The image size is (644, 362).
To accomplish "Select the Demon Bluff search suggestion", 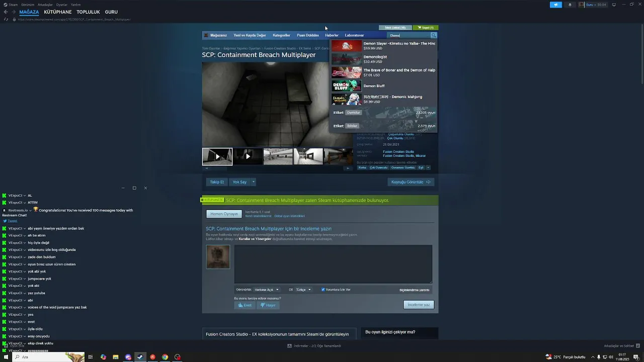I will (383, 85).
